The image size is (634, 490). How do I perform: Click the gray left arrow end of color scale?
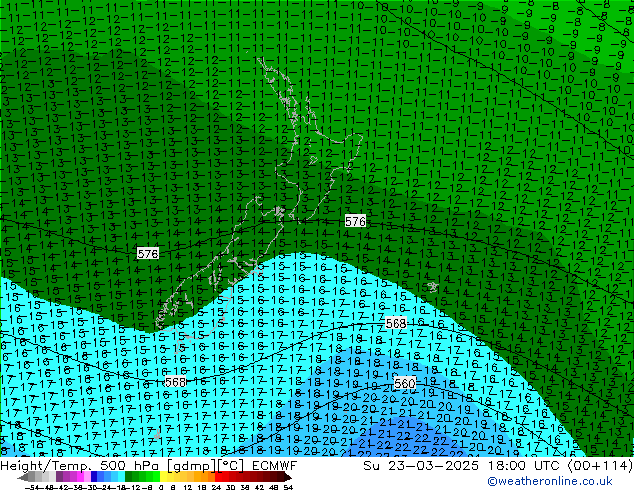pyautogui.click(x=23, y=477)
